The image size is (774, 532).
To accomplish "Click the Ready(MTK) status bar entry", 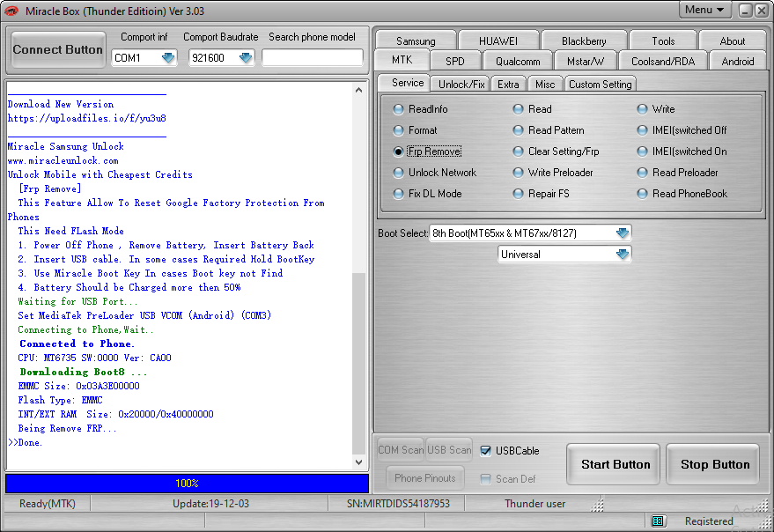I will tap(48, 504).
